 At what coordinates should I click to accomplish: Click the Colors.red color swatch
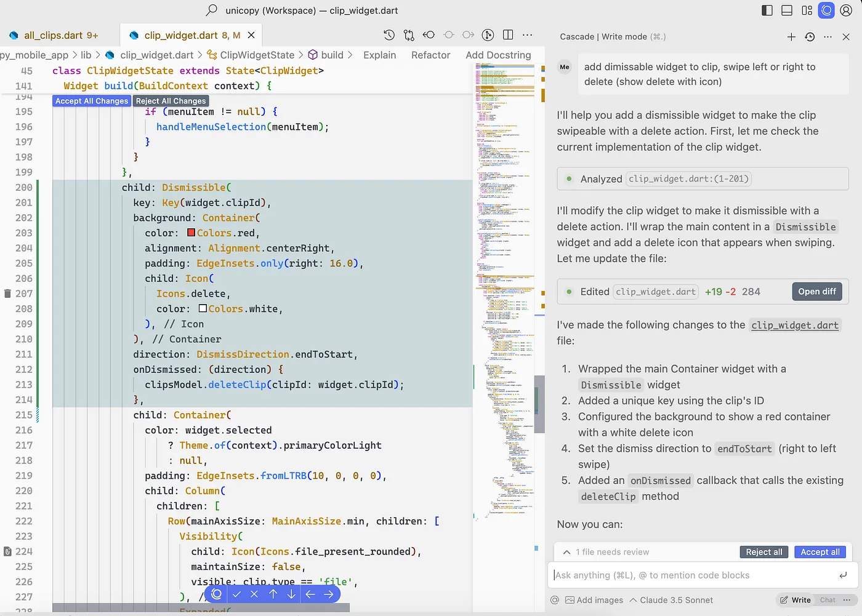pos(191,233)
